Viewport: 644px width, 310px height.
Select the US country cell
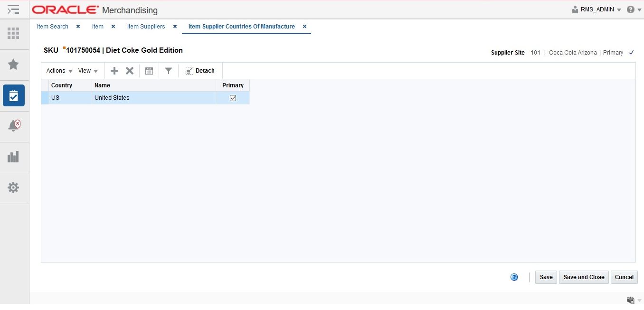click(x=70, y=98)
